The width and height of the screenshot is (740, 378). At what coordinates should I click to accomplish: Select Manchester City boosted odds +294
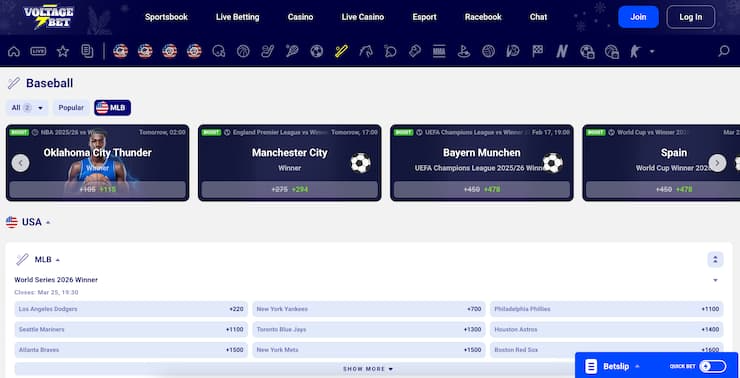point(290,189)
